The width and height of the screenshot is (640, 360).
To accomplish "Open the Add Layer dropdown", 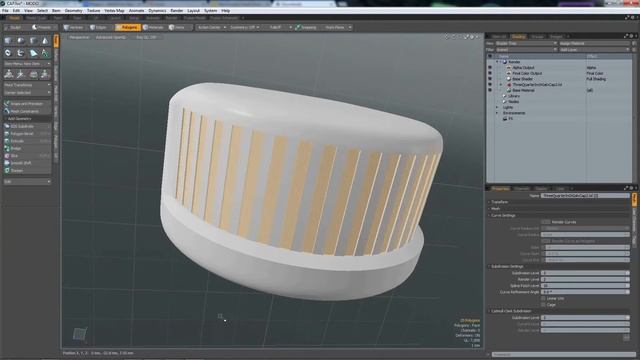I will tap(594, 49).
